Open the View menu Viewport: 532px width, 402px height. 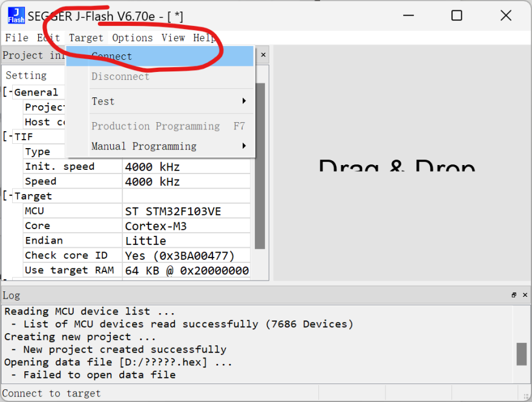(x=173, y=37)
